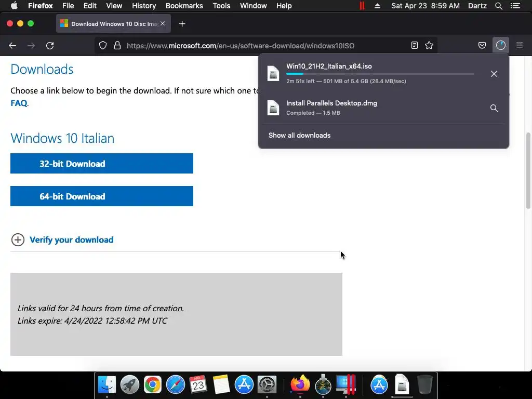
Task: Launch Google Chrome from the dock
Action: 153,385
